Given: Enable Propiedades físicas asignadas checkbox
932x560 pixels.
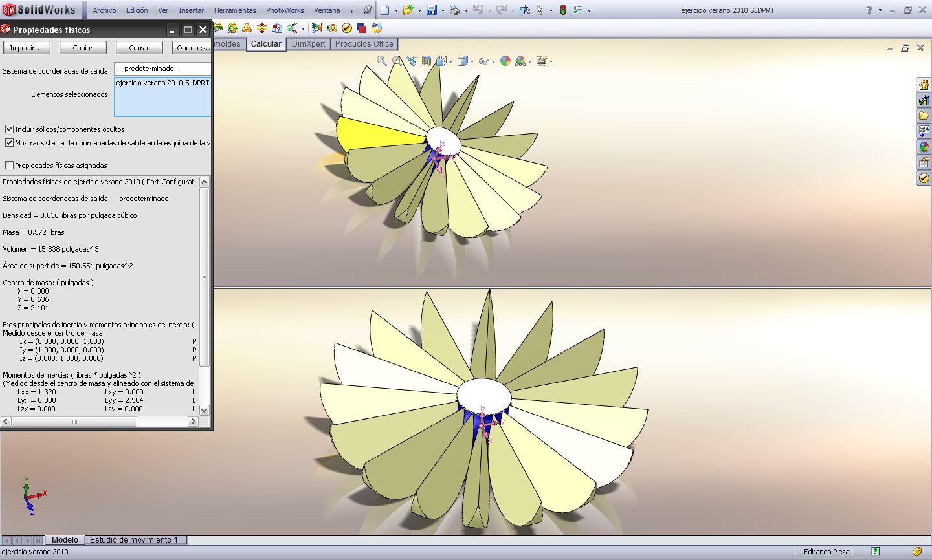Looking at the screenshot, I should 9,166.
